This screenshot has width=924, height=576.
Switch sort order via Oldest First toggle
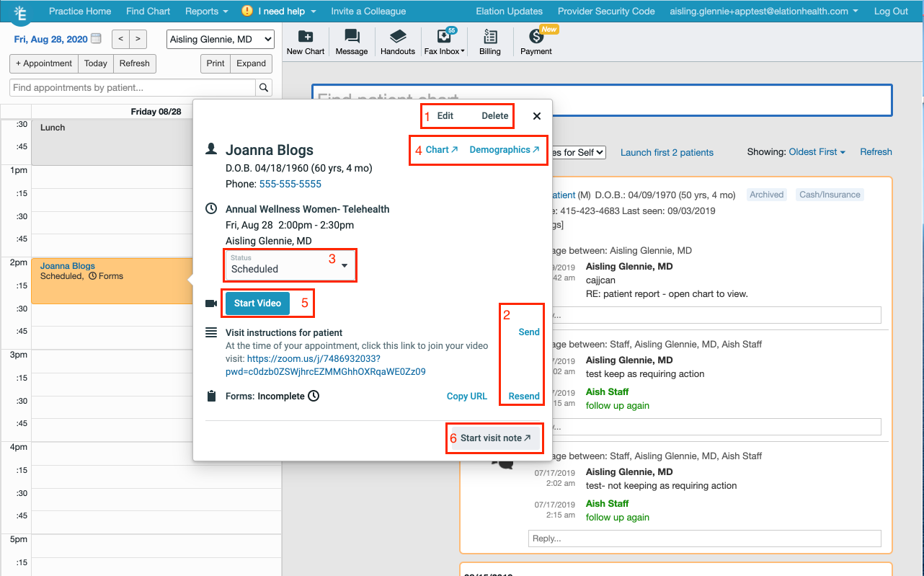pos(815,152)
